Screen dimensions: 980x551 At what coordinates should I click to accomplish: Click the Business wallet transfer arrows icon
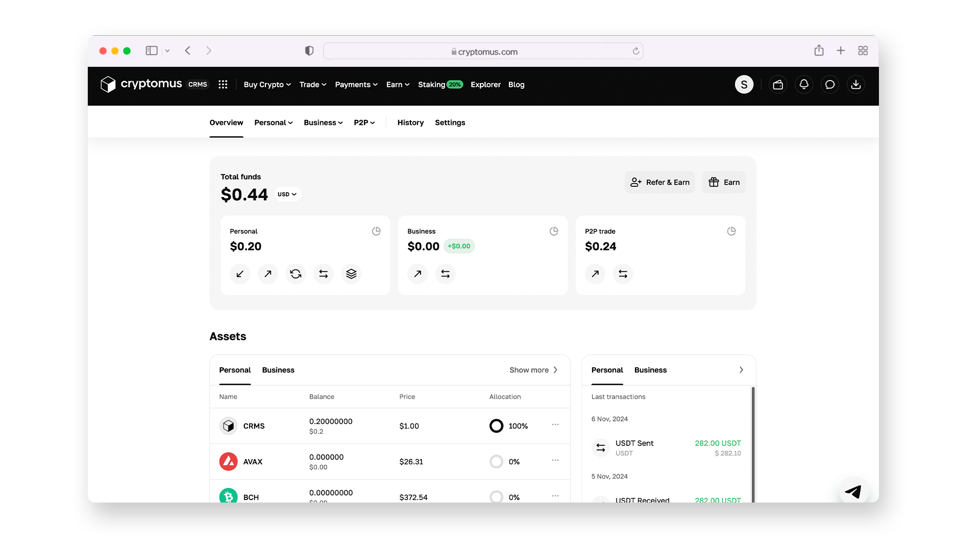(x=445, y=274)
